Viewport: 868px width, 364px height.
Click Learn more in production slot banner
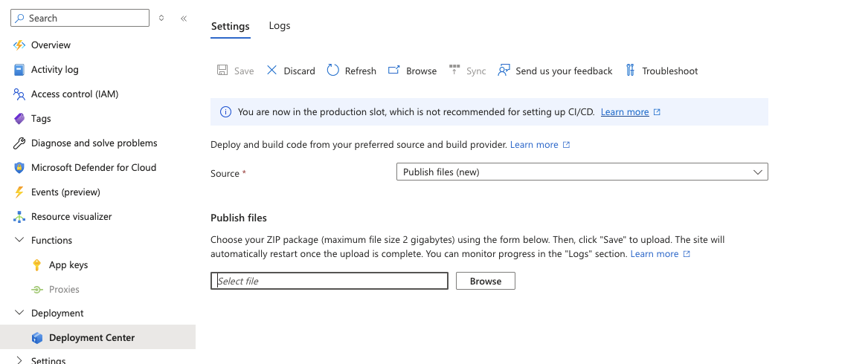point(625,111)
